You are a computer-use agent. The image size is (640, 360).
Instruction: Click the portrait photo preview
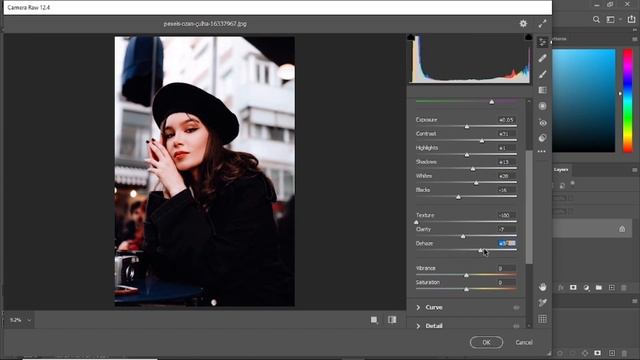(x=204, y=171)
